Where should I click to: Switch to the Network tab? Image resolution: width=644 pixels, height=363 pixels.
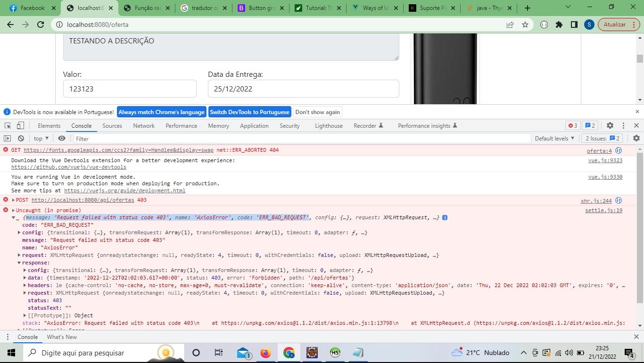(144, 125)
